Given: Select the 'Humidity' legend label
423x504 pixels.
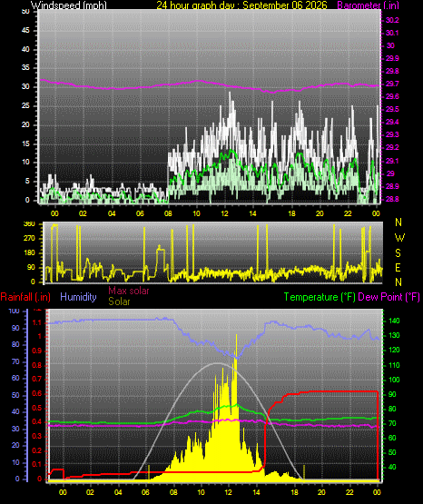Looking at the screenshot, I should [x=78, y=297].
